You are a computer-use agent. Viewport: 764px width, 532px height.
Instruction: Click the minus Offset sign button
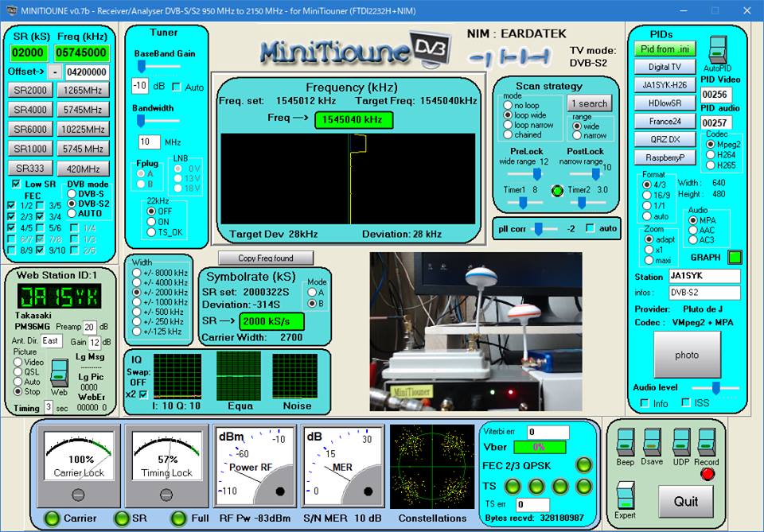tap(55, 72)
